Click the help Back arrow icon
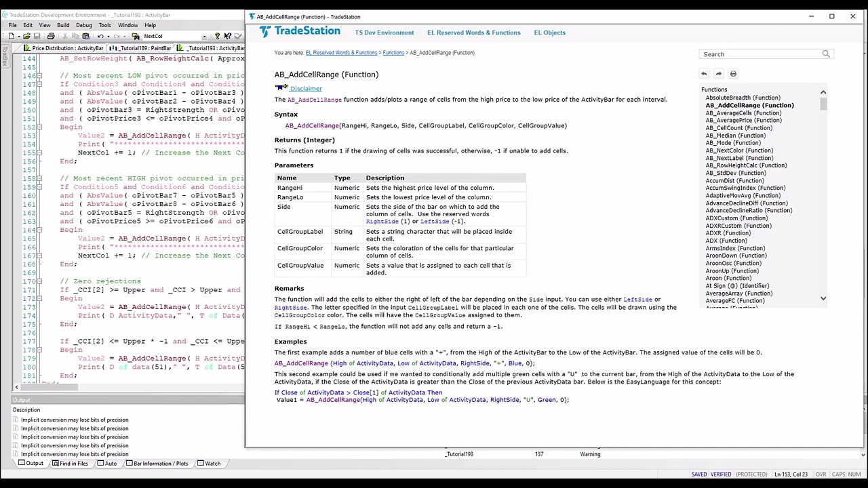Screen dimensions: 868x488 coord(704,74)
